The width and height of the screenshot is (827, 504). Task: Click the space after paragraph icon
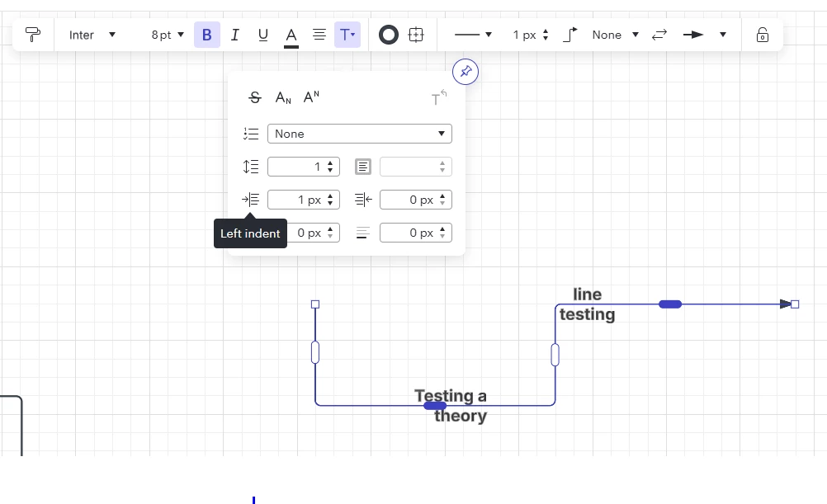coord(363,233)
